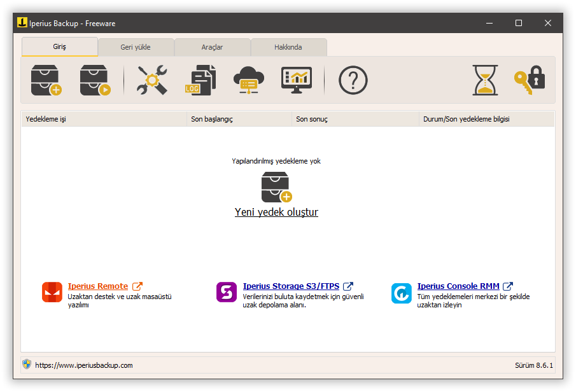
Task: Go to the Hakkında tab
Action: tap(288, 47)
